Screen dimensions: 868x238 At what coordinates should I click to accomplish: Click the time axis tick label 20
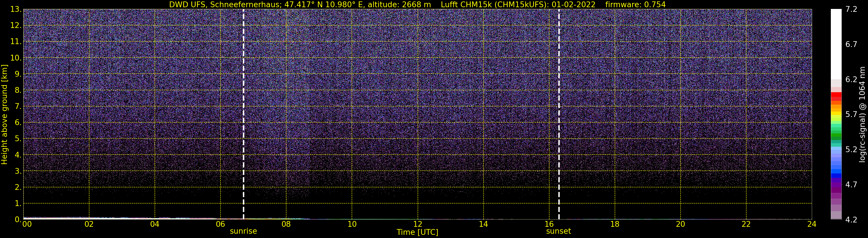(x=680, y=224)
